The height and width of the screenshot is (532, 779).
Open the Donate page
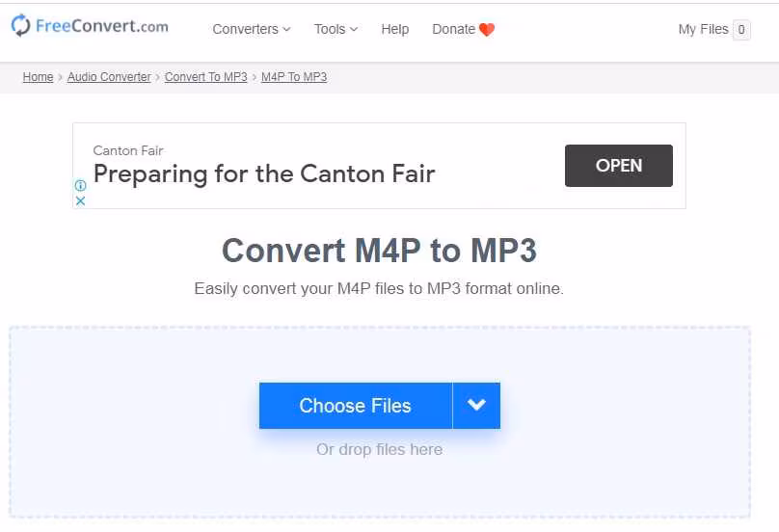pyautogui.click(x=453, y=30)
